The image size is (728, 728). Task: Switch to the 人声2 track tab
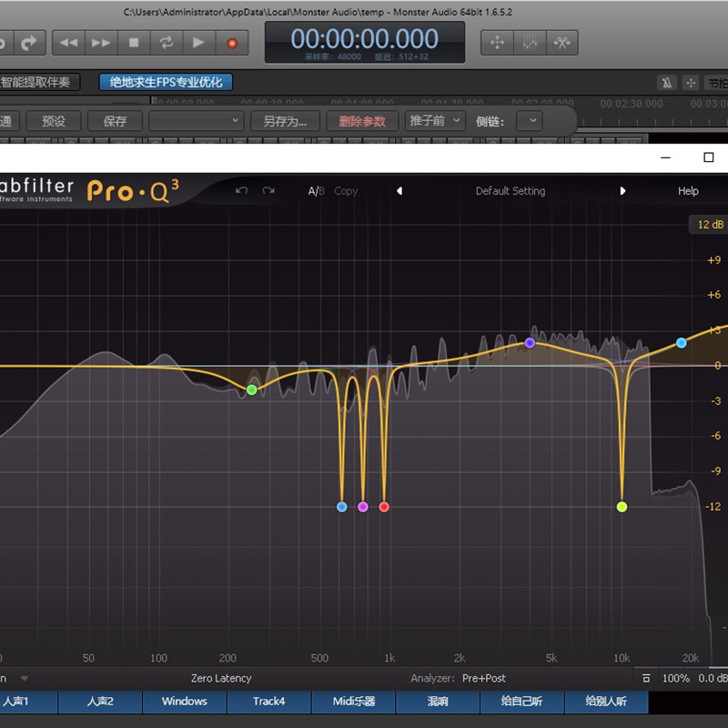point(100,702)
